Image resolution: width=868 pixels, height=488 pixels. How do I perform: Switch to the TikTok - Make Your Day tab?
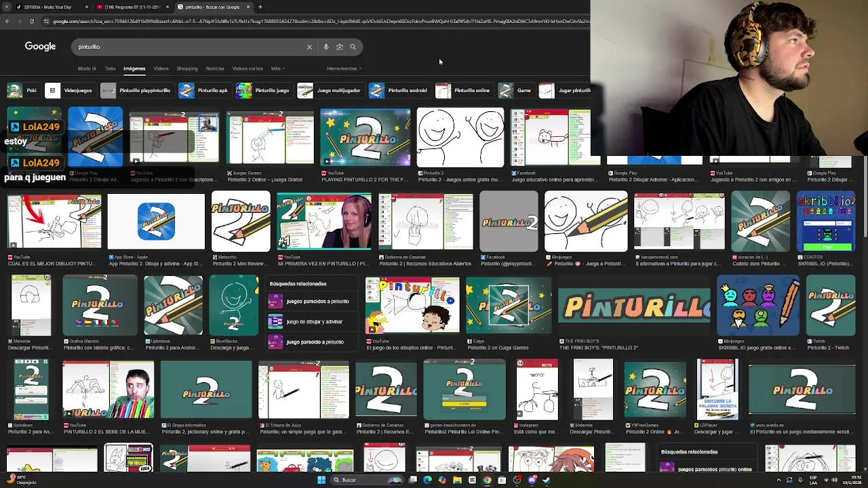52,7
